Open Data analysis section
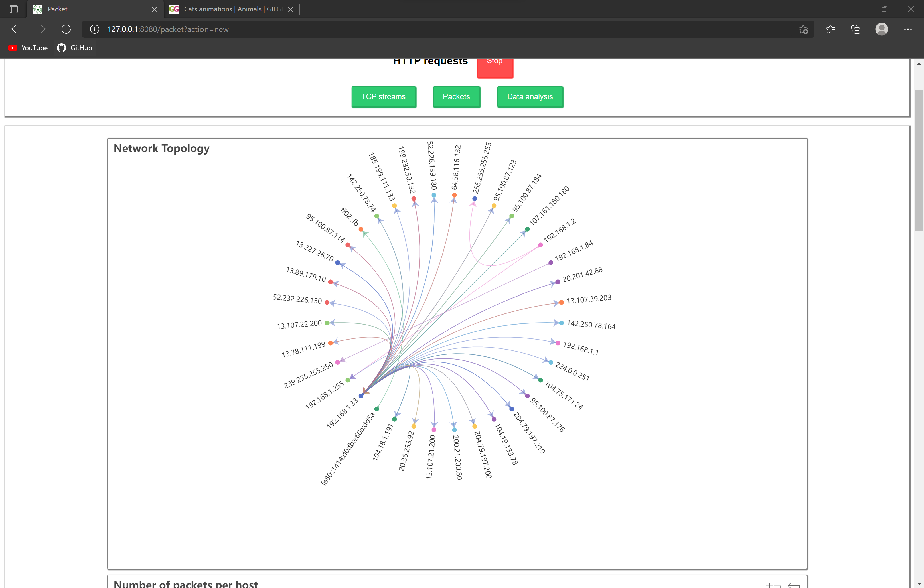The width and height of the screenshot is (924, 588). click(530, 97)
